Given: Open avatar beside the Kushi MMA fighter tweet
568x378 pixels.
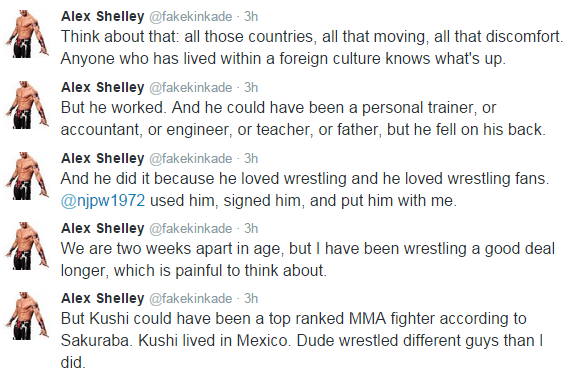Looking at the screenshot, I should point(27,316).
